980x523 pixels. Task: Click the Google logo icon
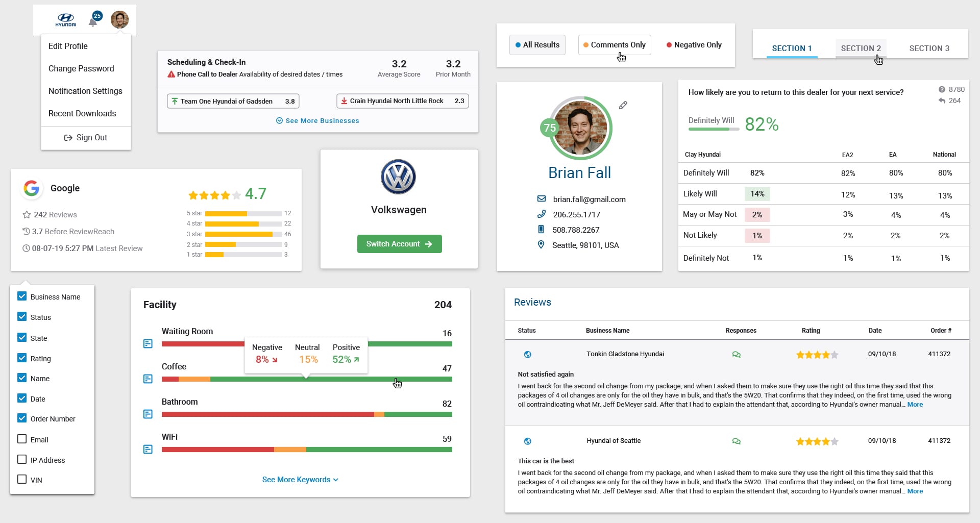pyautogui.click(x=32, y=188)
